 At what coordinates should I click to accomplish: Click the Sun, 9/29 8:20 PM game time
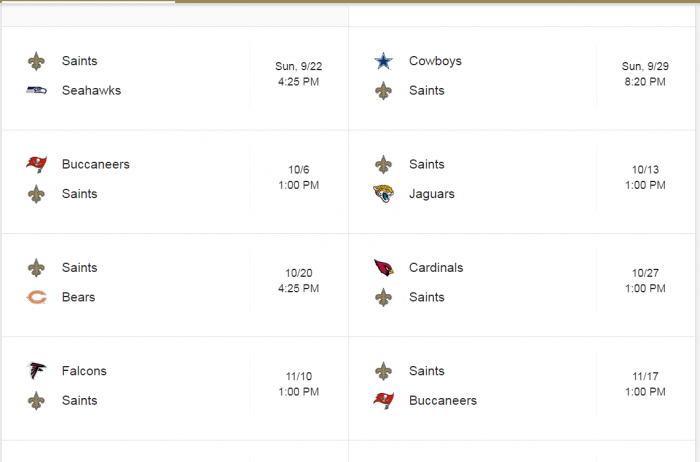[646, 75]
